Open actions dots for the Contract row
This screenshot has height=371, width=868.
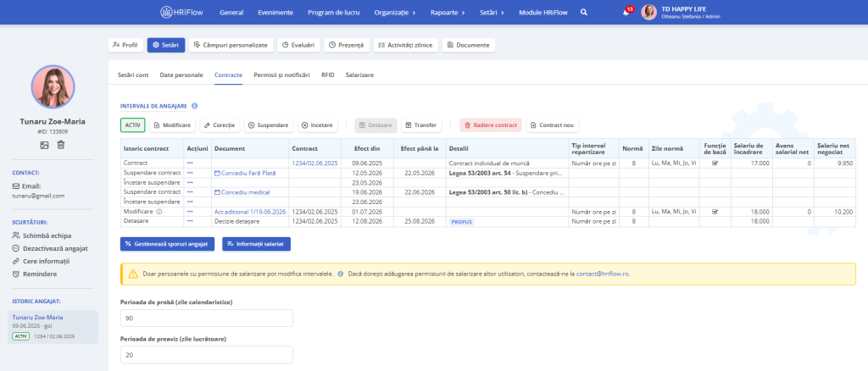[x=191, y=163]
